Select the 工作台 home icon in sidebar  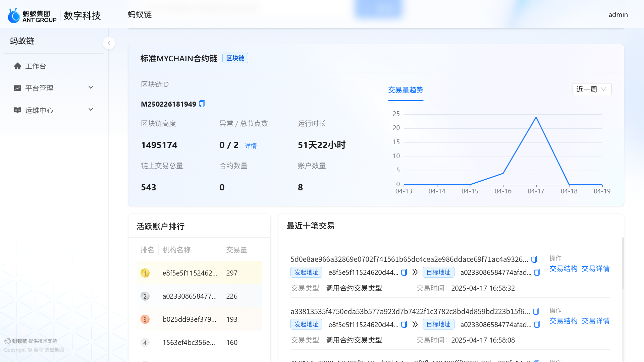coord(18,66)
